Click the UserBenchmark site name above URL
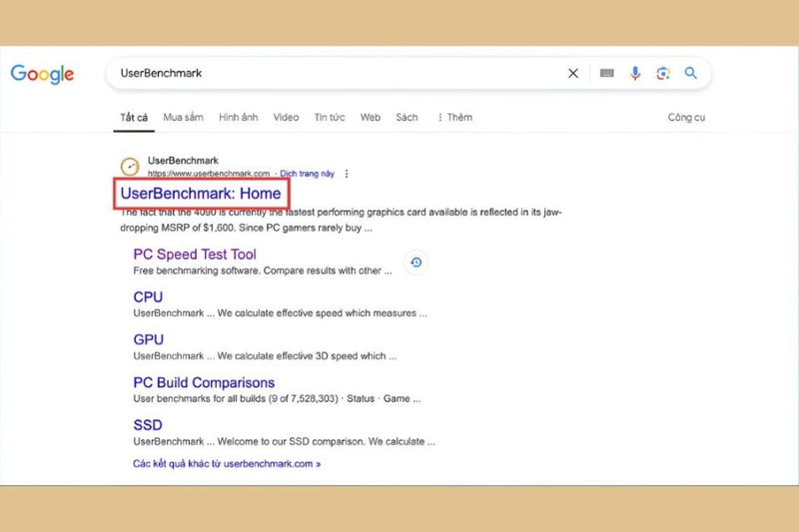The image size is (799, 532). [x=183, y=161]
